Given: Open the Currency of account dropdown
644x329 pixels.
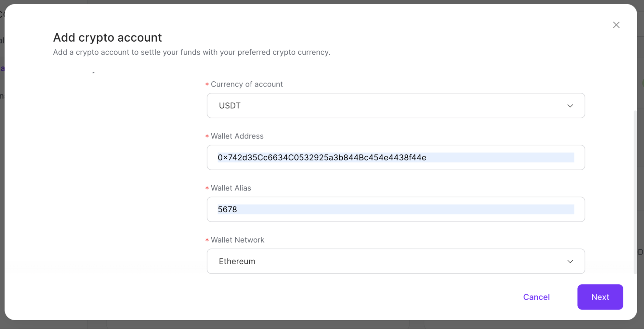Looking at the screenshot, I should point(396,105).
